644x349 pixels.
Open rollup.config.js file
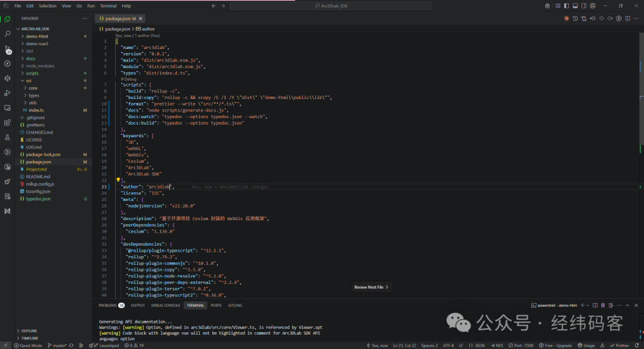click(54, 184)
